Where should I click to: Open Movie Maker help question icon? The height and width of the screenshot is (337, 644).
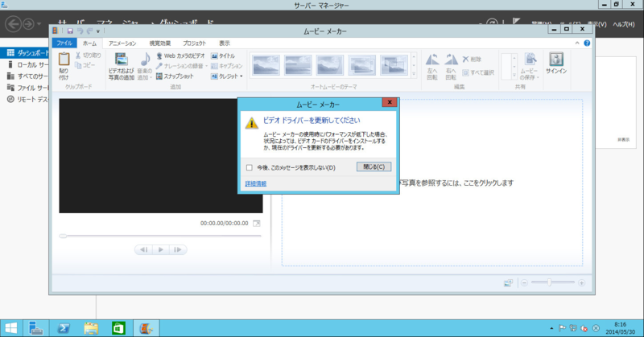click(587, 43)
